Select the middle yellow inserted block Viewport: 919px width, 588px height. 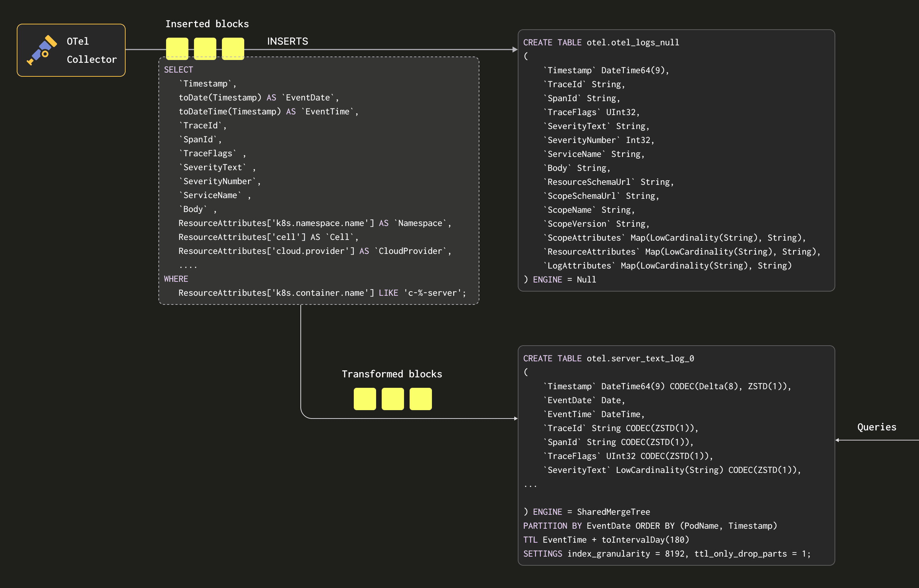pos(205,48)
